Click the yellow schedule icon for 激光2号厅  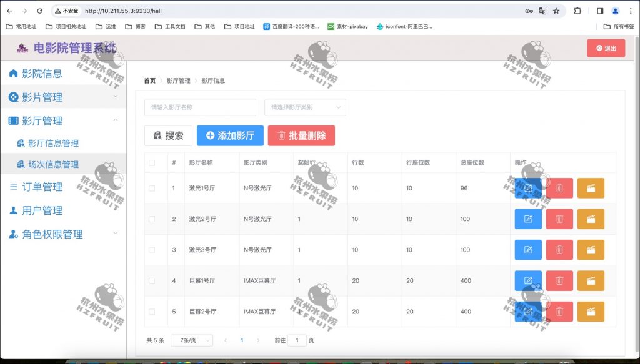[x=591, y=219]
